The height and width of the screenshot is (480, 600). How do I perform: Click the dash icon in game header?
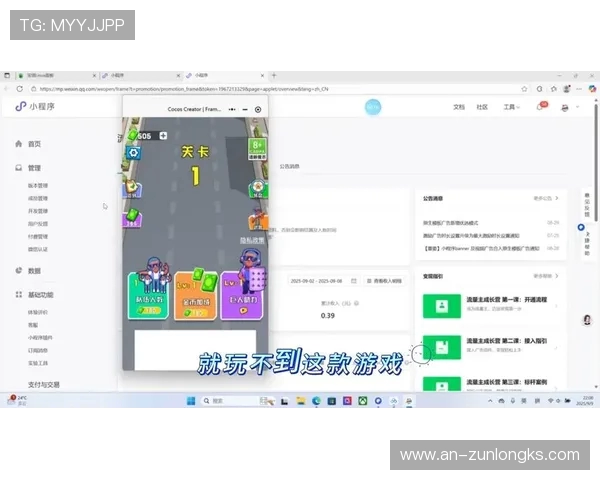pos(245,109)
